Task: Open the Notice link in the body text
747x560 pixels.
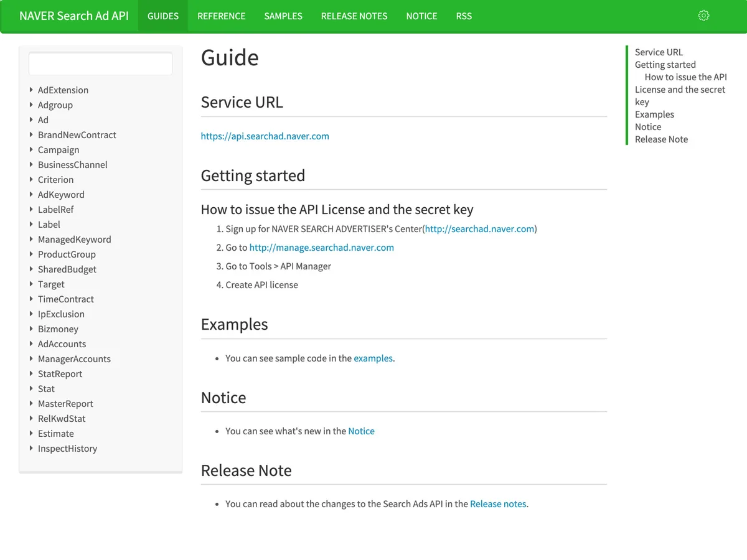Action: [361, 431]
